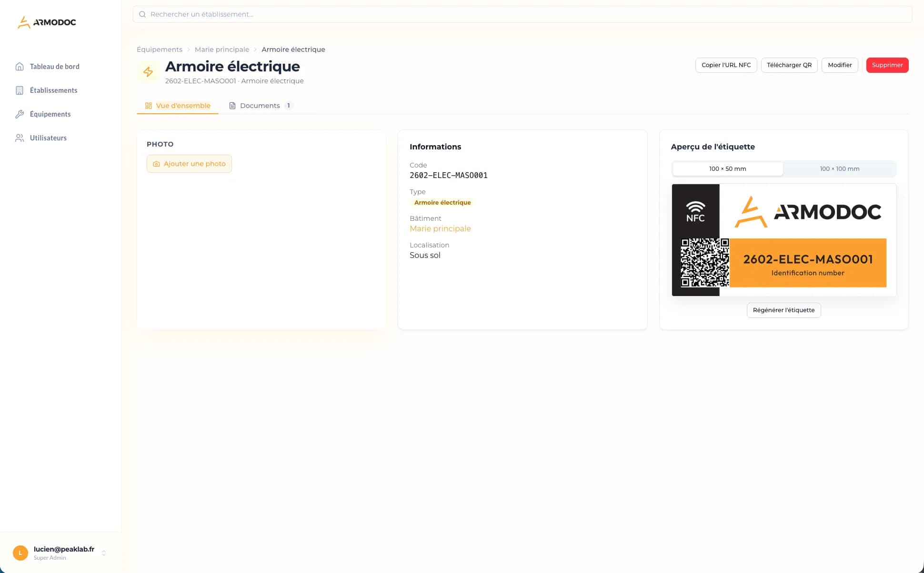
Task: Click the lightning bolt equipment icon
Action: click(148, 72)
